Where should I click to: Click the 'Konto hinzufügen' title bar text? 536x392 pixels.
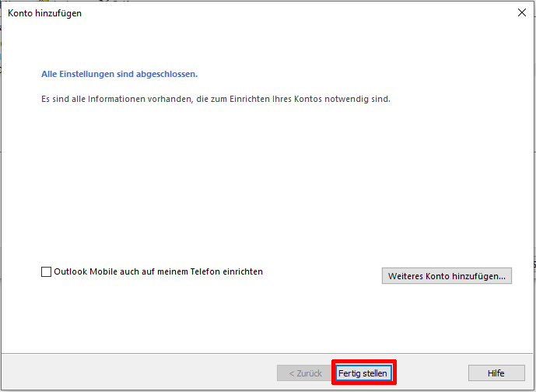click(x=44, y=13)
